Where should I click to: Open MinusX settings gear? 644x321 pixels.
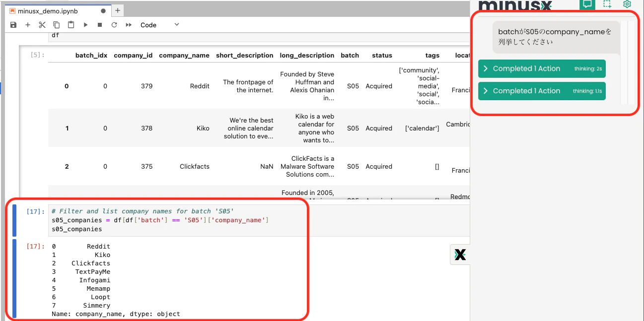point(627,4)
